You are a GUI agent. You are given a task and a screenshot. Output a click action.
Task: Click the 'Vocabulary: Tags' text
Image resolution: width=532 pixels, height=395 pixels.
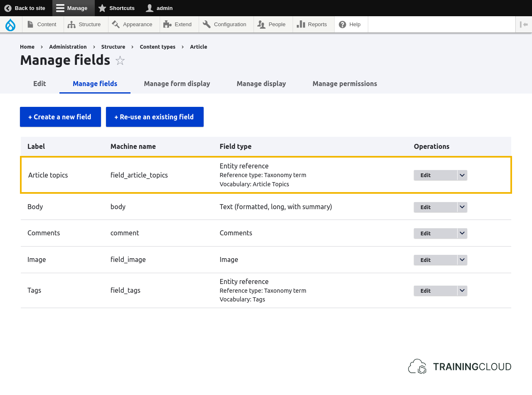click(242, 299)
